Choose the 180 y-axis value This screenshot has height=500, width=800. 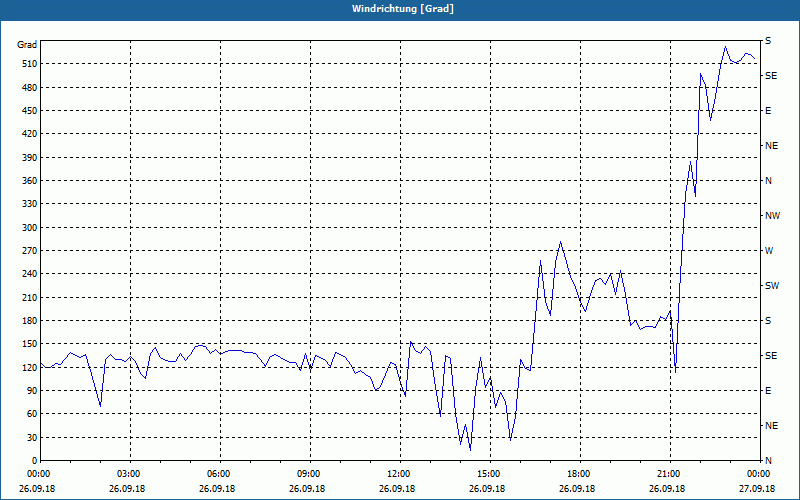(29, 321)
